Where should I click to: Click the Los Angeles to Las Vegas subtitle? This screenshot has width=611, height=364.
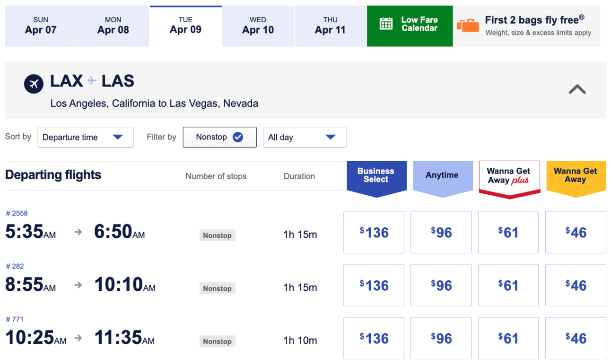tap(154, 103)
